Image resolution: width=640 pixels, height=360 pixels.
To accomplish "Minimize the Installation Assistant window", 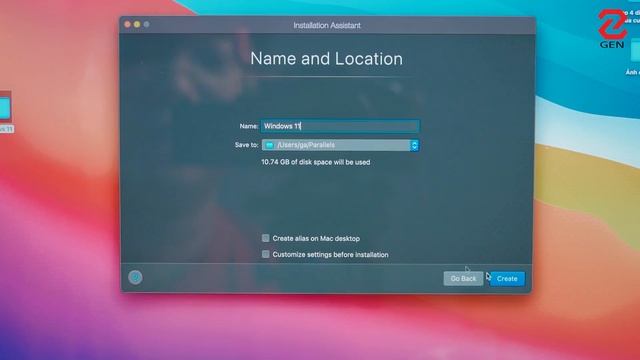I will (137, 24).
